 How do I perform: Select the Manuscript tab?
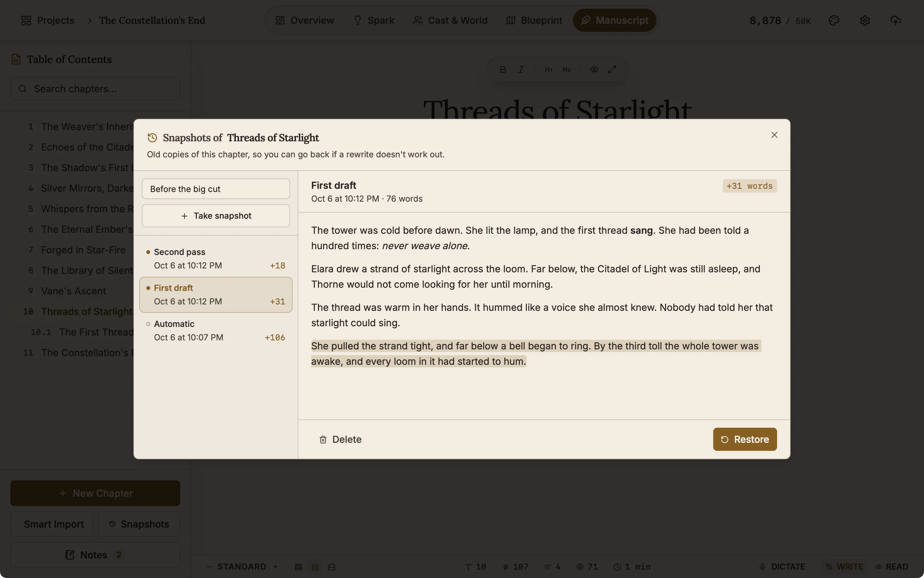click(614, 20)
